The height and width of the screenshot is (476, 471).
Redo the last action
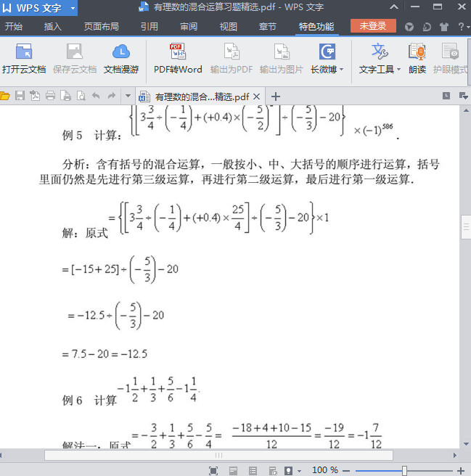[112, 96]
